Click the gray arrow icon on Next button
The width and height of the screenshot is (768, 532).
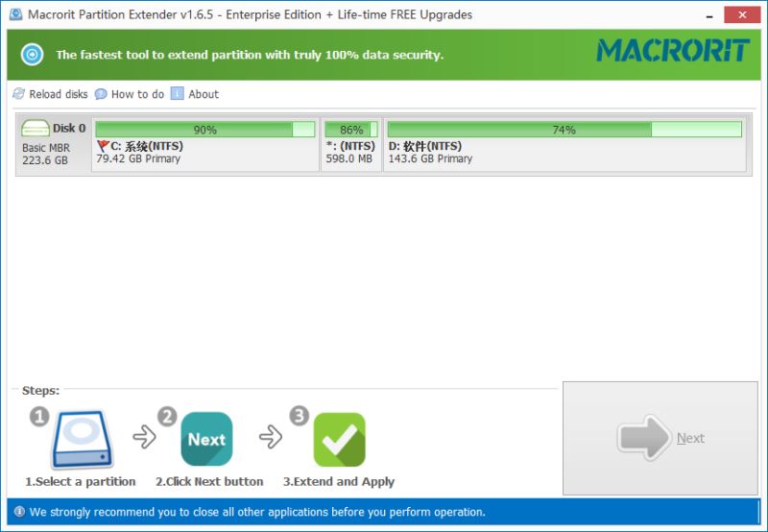(644, 438)
